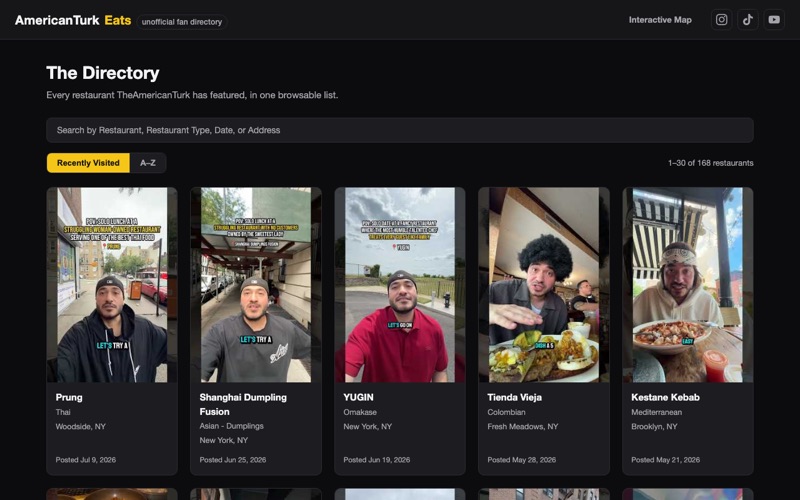The height and width of the screenshot is (500, 800).
Task: Click the 1–30 of 168 restaurants counter
Action: point(711,163)
